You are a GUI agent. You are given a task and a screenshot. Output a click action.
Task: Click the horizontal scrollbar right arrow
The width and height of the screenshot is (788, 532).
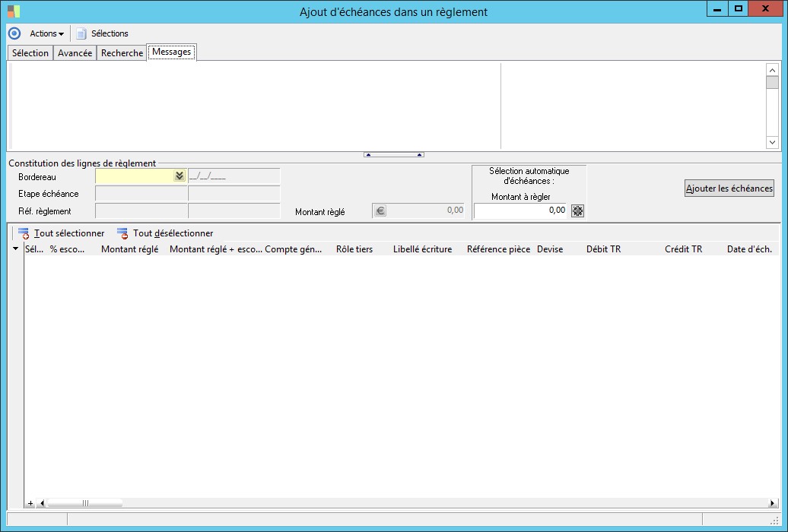pyautogui.click(x=773, y=503)
